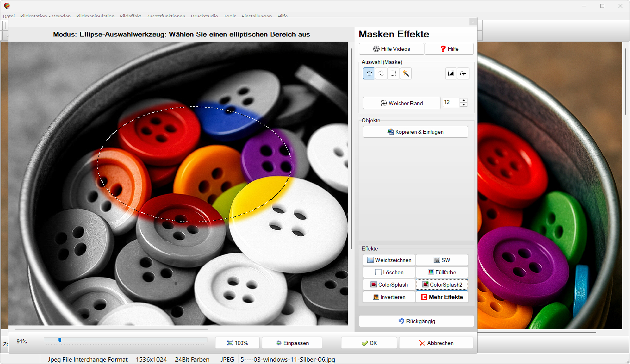Click Rückgängig to undo

click(x=416, y=321)
